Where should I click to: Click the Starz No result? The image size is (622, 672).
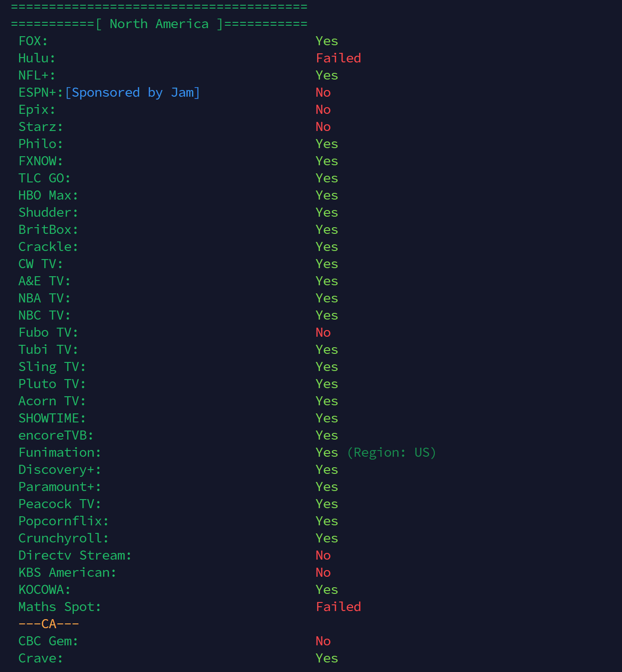323,127
